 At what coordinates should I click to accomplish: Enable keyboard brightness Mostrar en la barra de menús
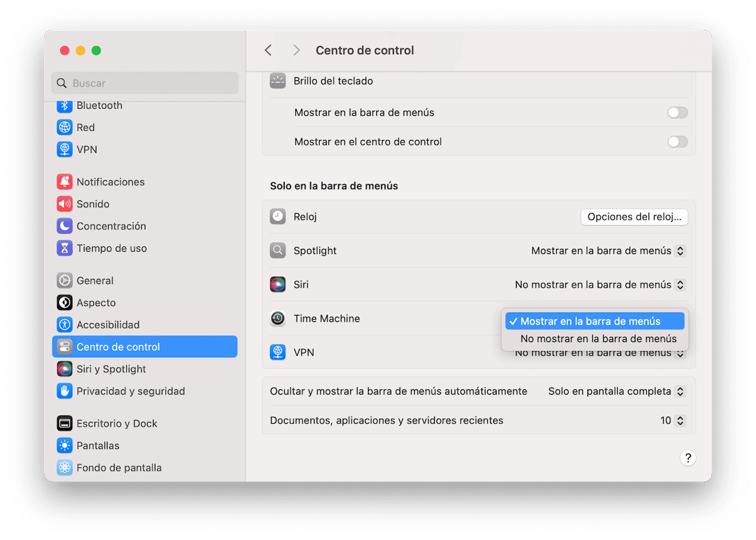(x=677, y=113)
